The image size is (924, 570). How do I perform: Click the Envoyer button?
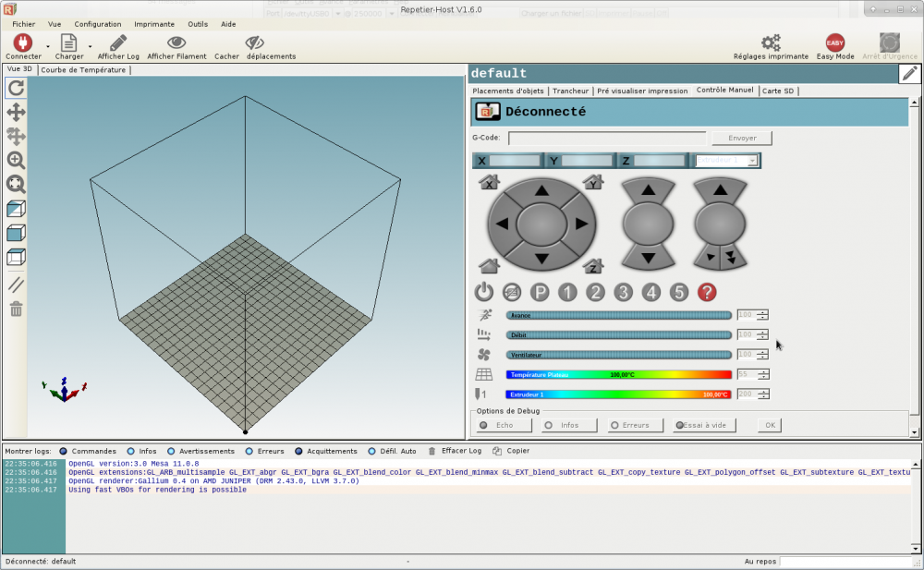tap(742, 138)
